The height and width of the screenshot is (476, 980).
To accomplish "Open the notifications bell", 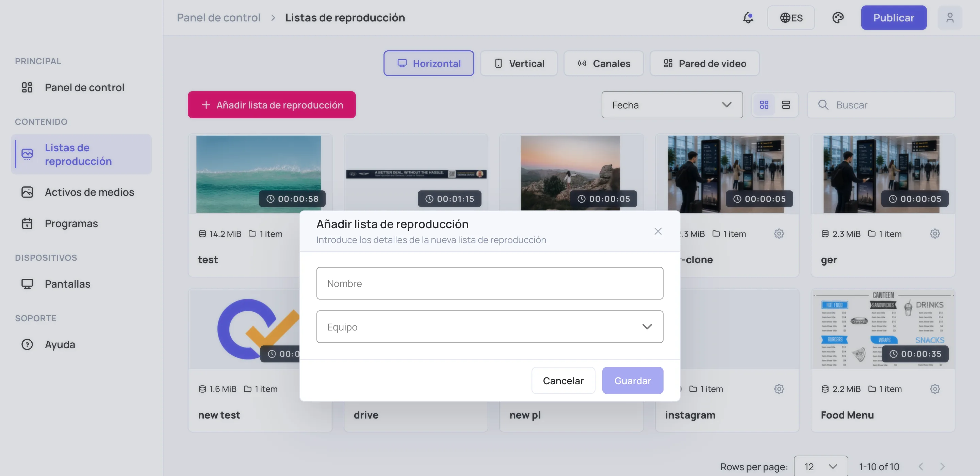I will click(748, 17).
